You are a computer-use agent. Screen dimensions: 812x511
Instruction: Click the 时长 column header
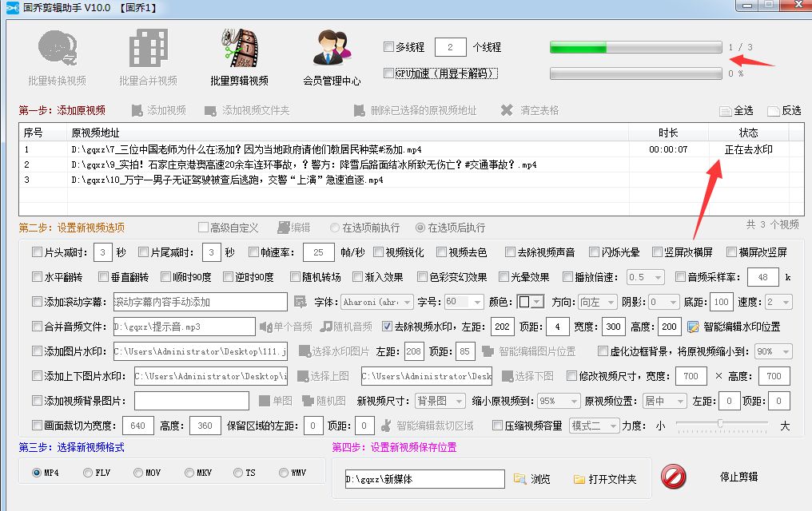[668, 133]
